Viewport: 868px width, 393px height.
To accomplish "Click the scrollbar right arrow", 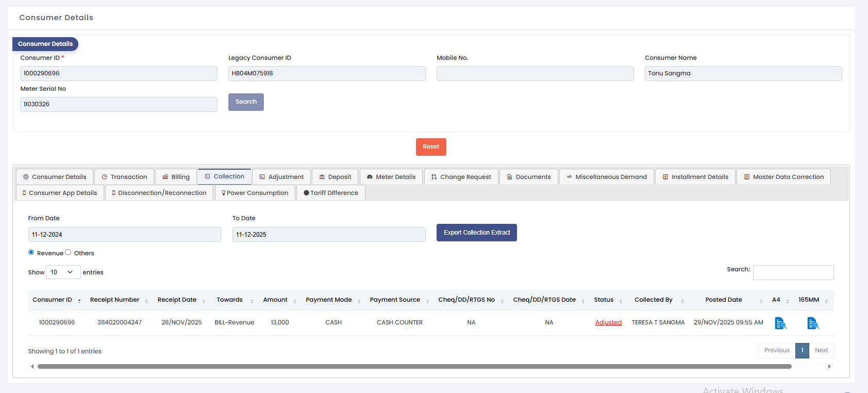I will point(829,367).
